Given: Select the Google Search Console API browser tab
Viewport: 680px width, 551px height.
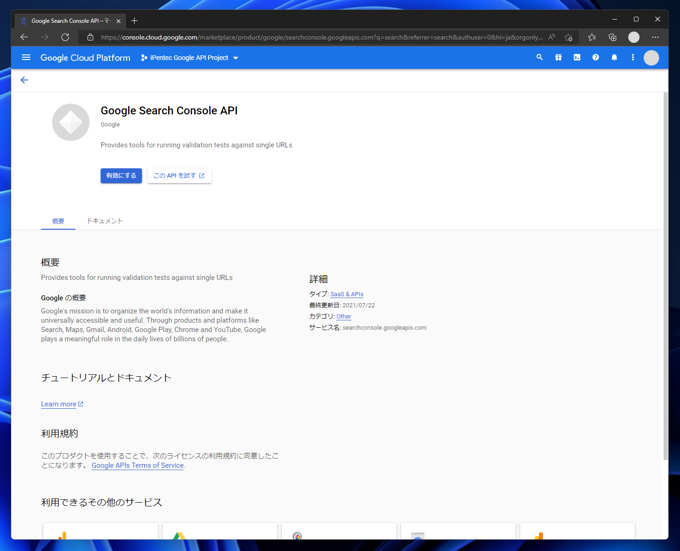Looking at the screenshot, I should pyautogui.click(x=70, y=21).
